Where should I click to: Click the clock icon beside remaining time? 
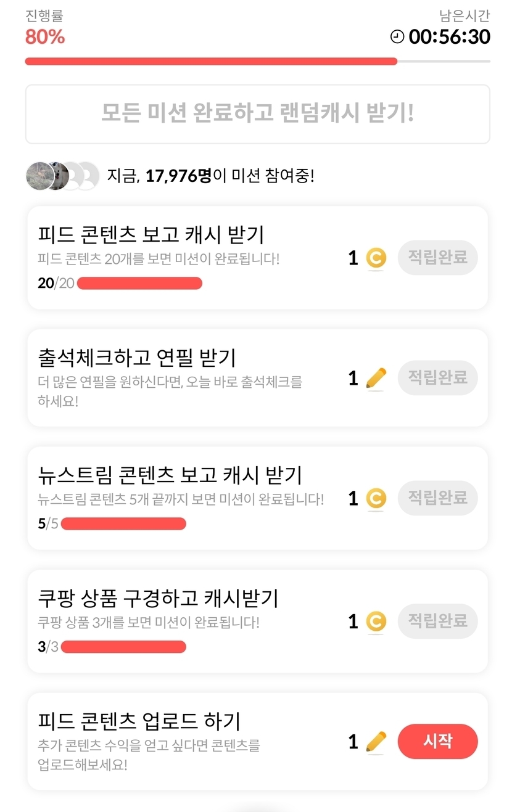click(x=398, y=37)
